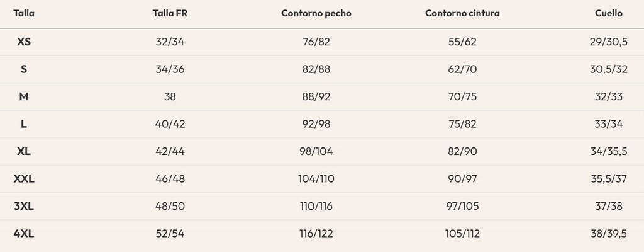
Task: Select chest value 98/104 cell
Action: (316, 151)
